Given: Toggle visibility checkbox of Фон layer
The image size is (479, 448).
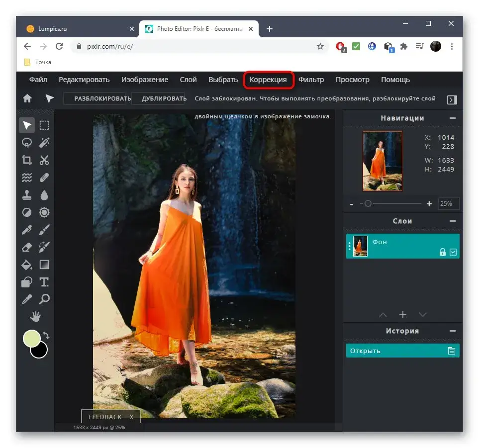Looking at the screenshot, I should pos(453,252).
